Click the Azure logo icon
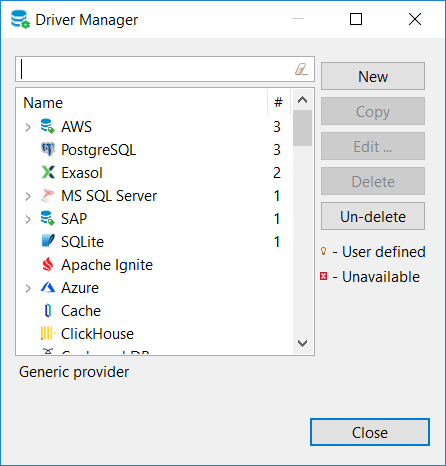Viewport: 446px width, 466px height. point(48,287)
